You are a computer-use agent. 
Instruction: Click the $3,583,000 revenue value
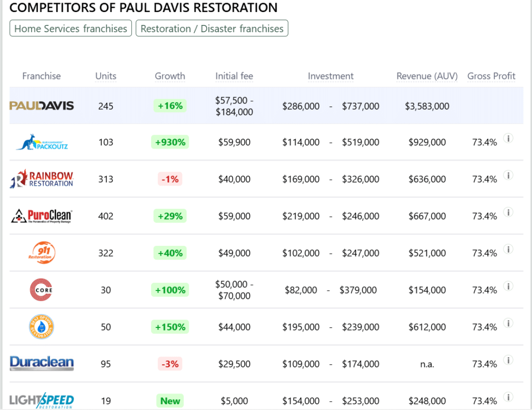point(427,106)
